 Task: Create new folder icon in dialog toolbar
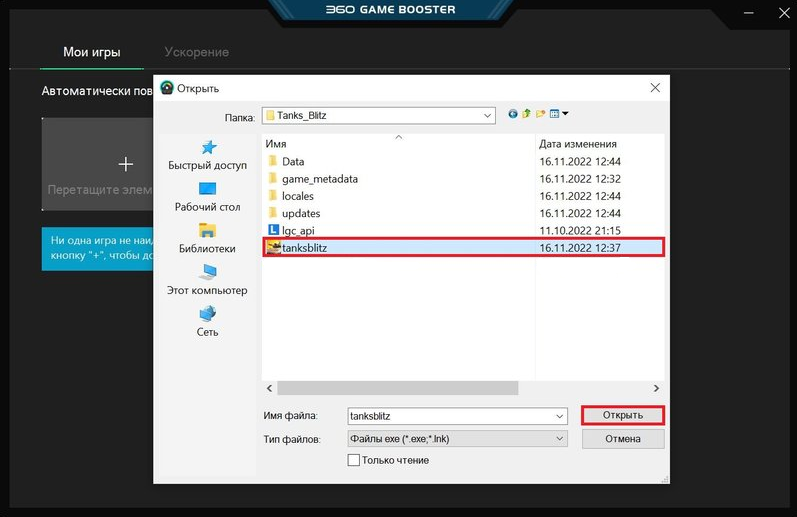(540, 114)
